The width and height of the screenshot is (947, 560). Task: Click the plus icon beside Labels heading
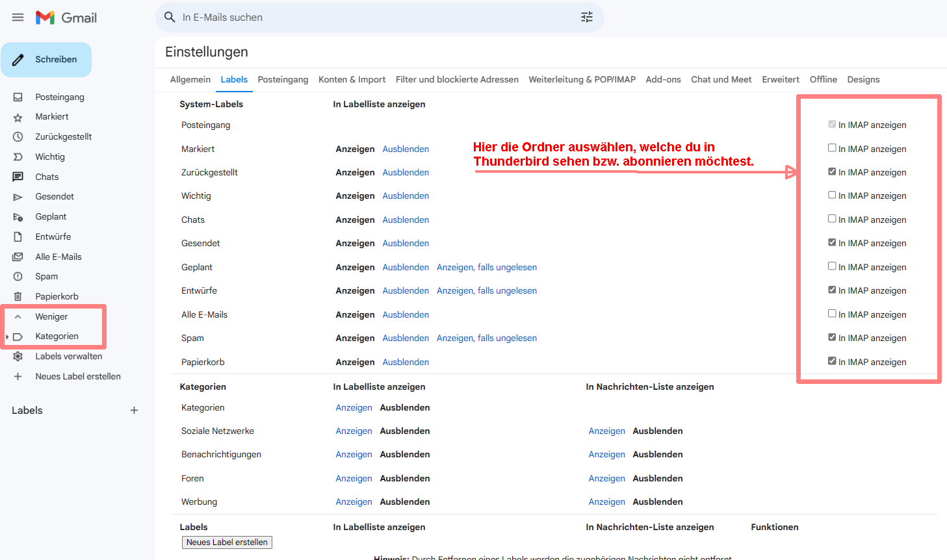pos(134,411)
